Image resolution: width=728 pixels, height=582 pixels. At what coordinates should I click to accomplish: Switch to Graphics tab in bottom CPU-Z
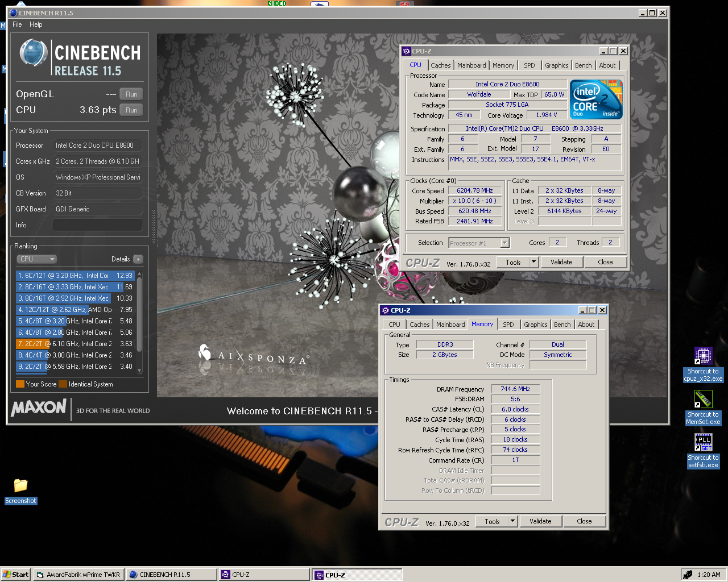536,325
